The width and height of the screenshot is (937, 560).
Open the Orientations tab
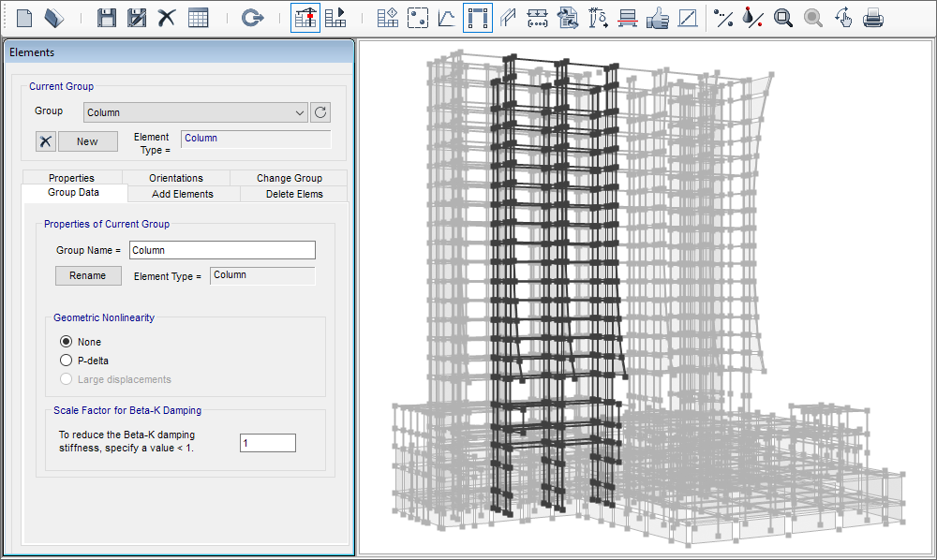pos(175,177)
